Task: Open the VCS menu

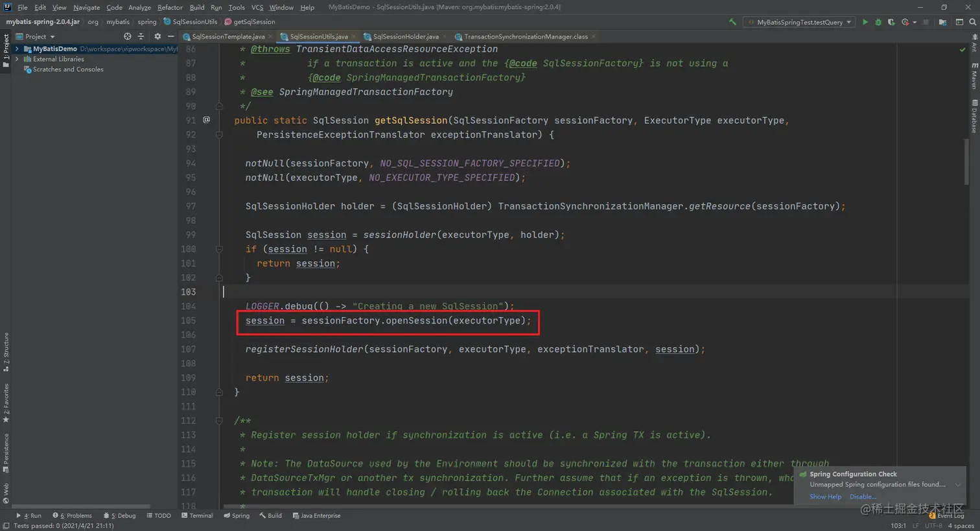Action: 257,7
